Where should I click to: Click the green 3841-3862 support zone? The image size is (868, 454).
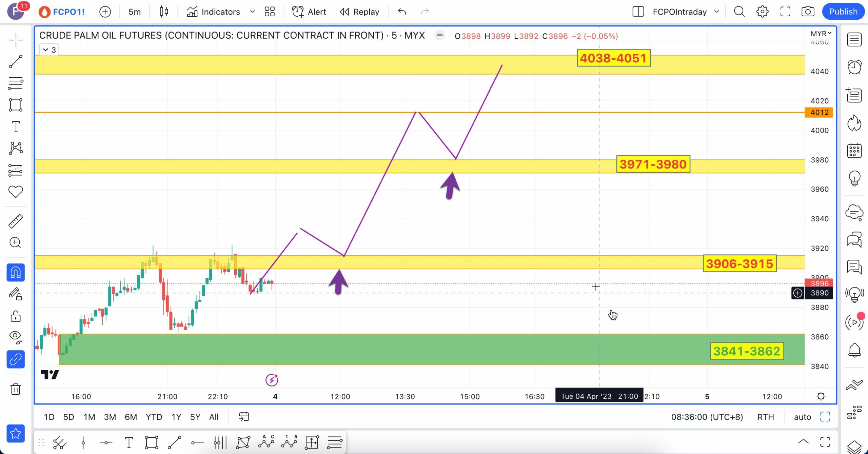tap(407, 349)
